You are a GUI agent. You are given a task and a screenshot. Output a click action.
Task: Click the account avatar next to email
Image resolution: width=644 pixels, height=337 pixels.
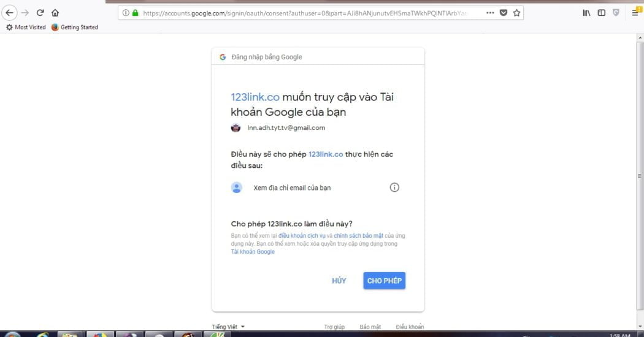236,127
